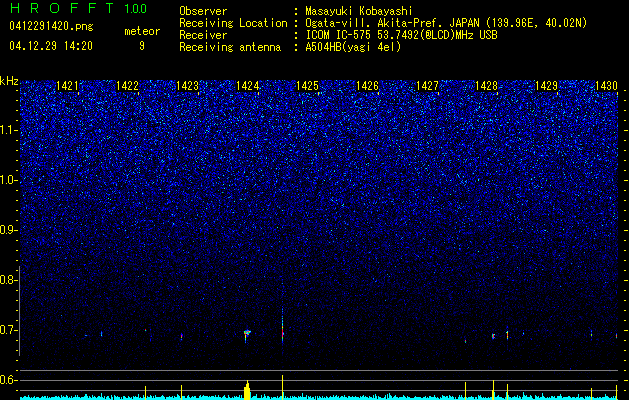
Task: Select the 1.0 kHz frequency label
Action: pyautogui.click(x=8, y=181)
